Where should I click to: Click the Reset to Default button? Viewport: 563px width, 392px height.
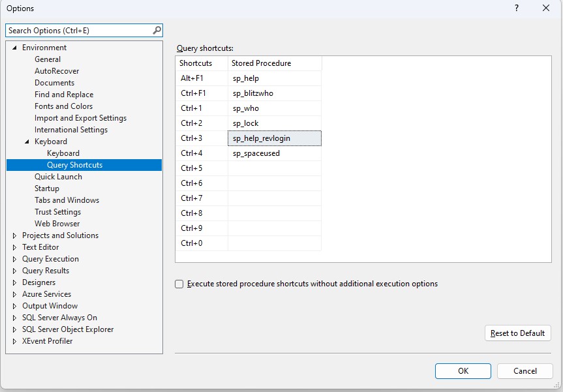(x=517, y=333)
